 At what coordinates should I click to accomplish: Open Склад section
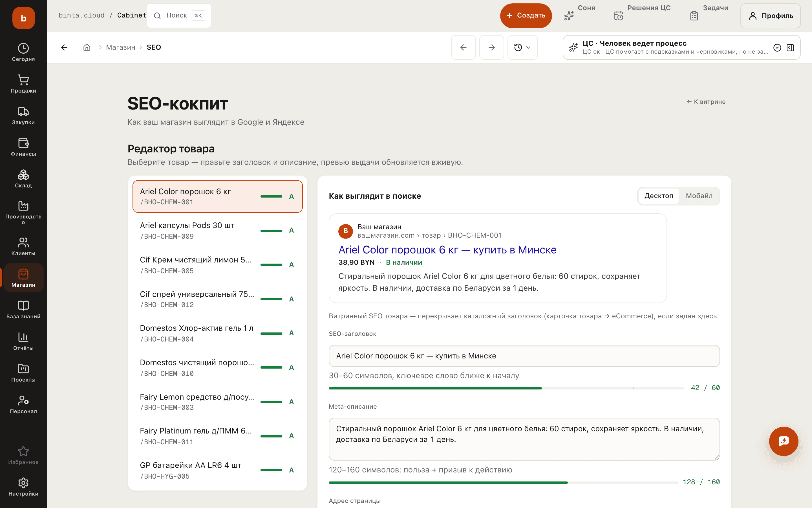(23, 179)
